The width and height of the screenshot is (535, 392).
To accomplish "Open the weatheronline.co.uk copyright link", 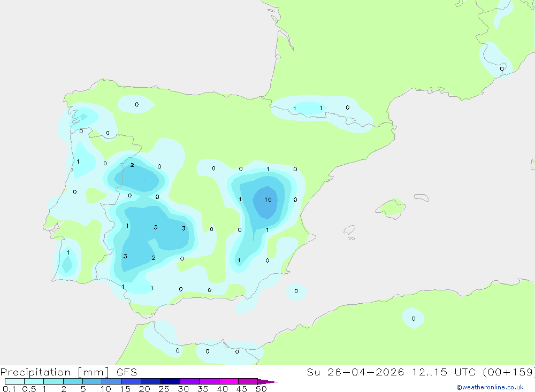I will pos(490,387).
